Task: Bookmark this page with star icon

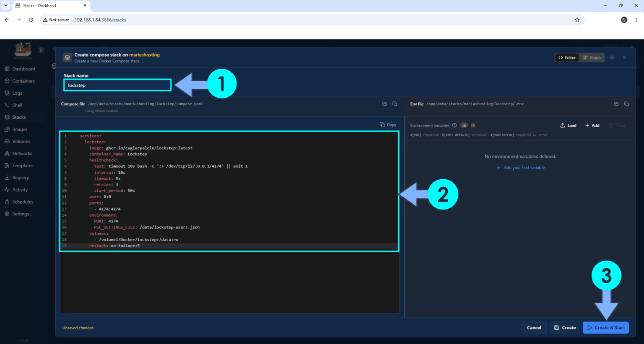Action: (x=577, y=20)
